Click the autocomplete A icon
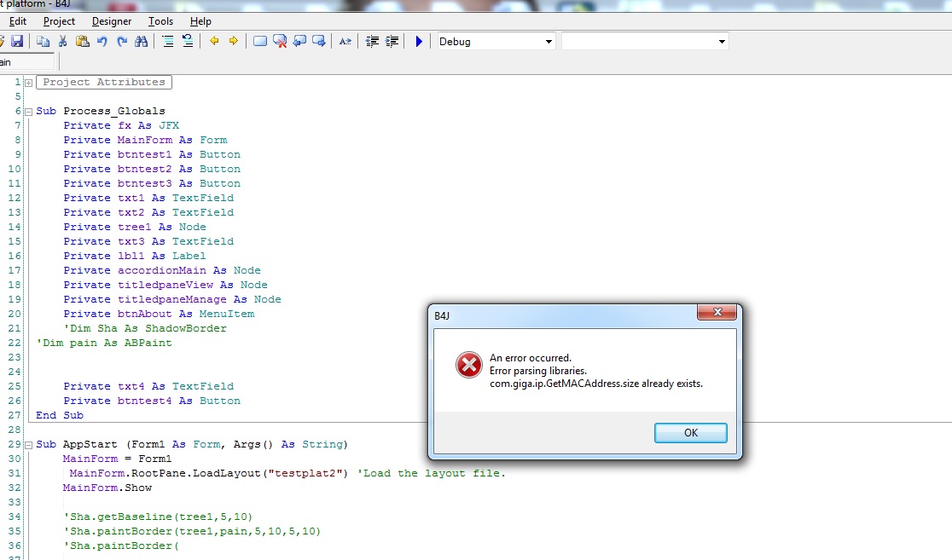Screen dimensions: 952x560 coord(345,41)
